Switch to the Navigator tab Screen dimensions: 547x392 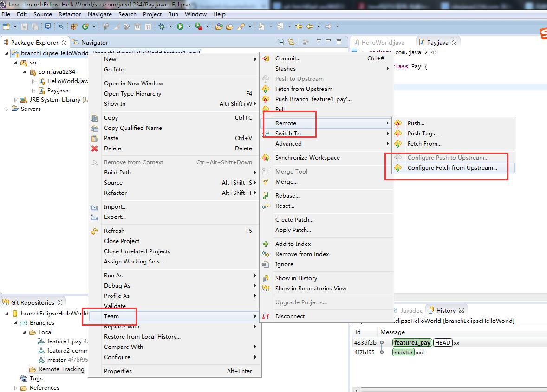(x=91, y=43)
